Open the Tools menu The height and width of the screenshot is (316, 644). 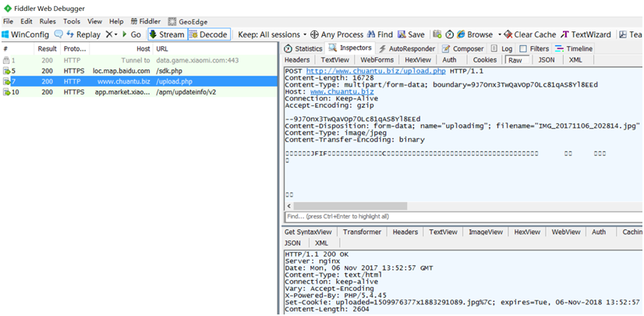pos(72,21)
